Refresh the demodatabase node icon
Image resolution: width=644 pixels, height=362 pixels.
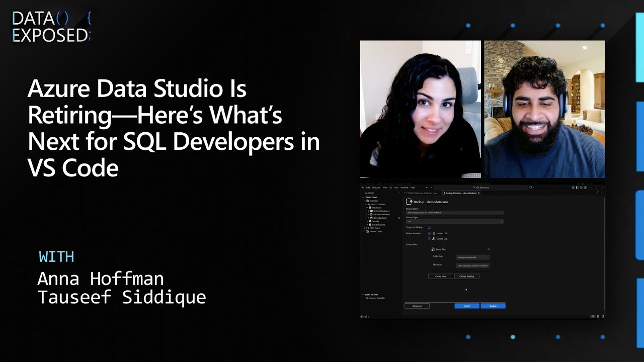coord(399,218)
